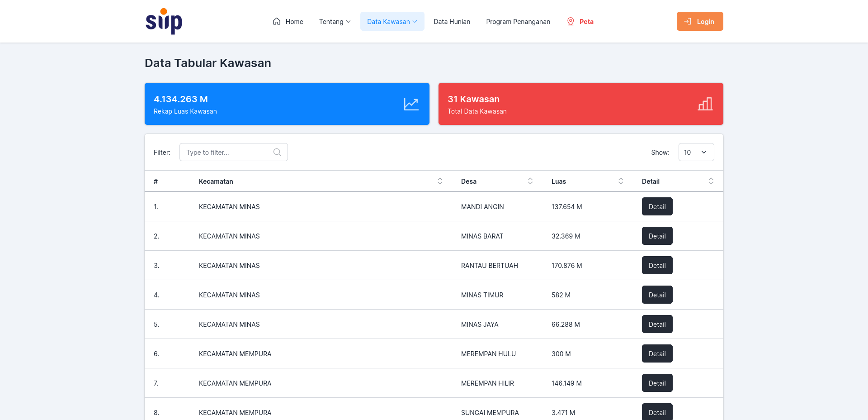This screenshot has width=868, height=420.
Task: Click the Luas column header text
Action: [x=559, y=181]
